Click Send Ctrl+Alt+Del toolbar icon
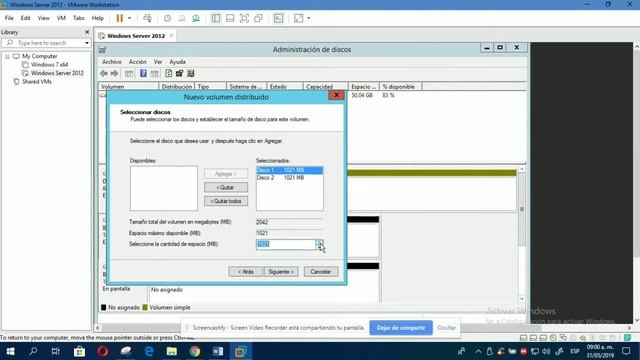640x360 pixels. [147, 18]
